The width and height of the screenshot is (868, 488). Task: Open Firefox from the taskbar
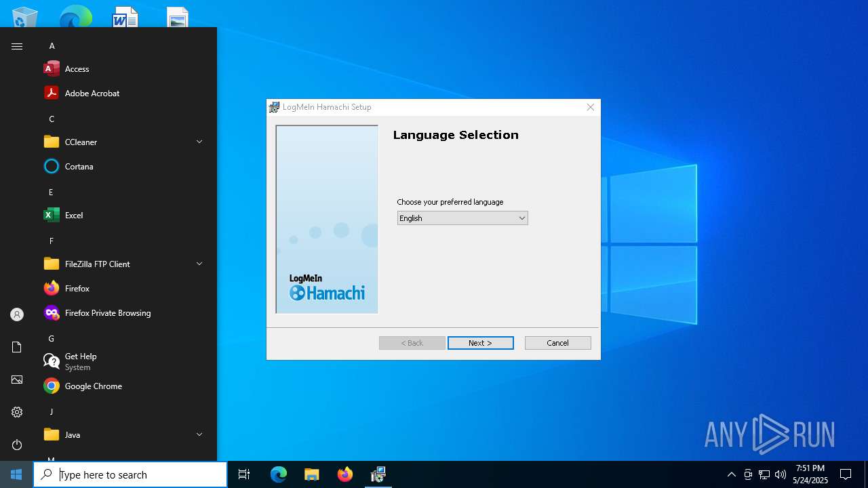[344, 474]
